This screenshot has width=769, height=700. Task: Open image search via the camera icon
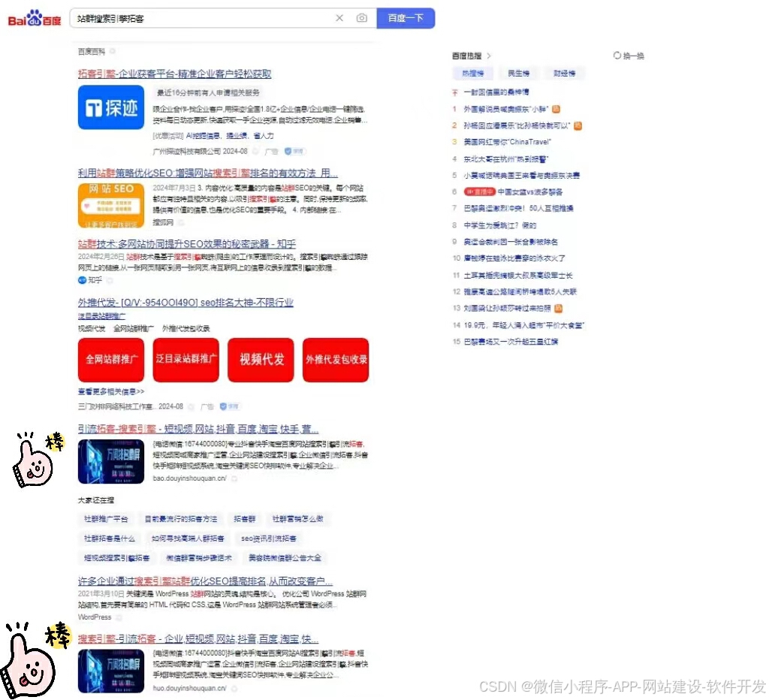click(x=361, y=18)
